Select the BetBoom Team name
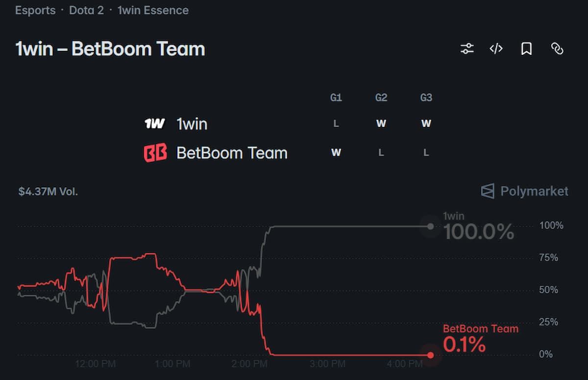588x380 pixels. coord(232,153)
